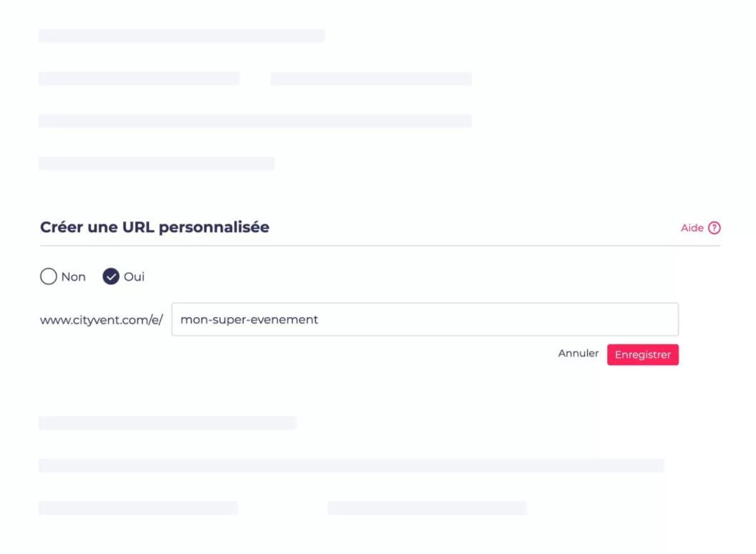Click the long placeholder bar third from top
Screen dimensions: 756x554
[x=255, y=121]
